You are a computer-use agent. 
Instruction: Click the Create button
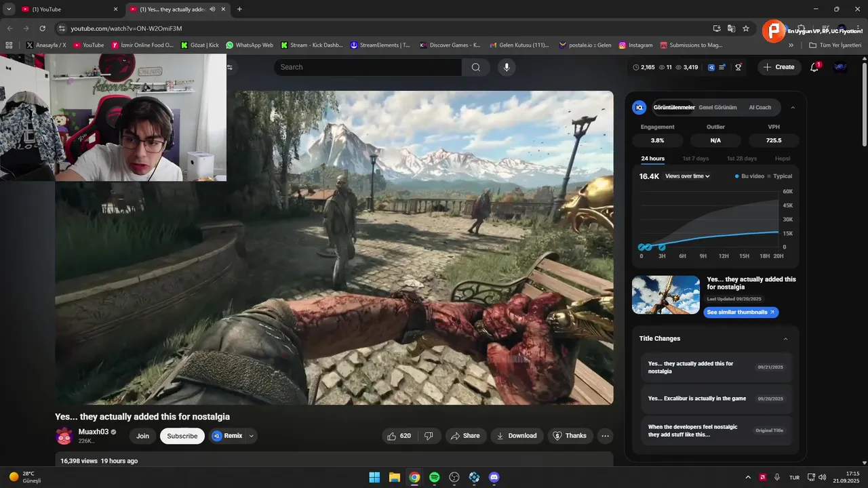(x=779, y=67)
